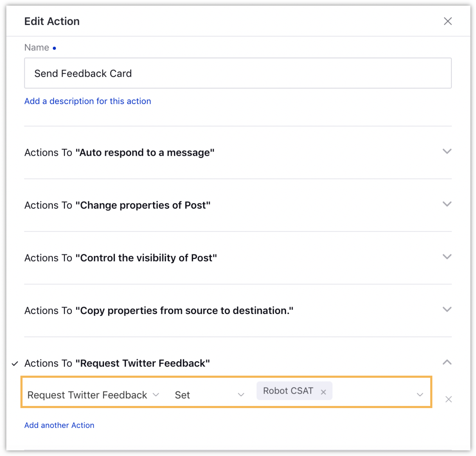Screen dimensions: 476x456
Task: Expand "Auto respond to a message" section
Action: 447,152
